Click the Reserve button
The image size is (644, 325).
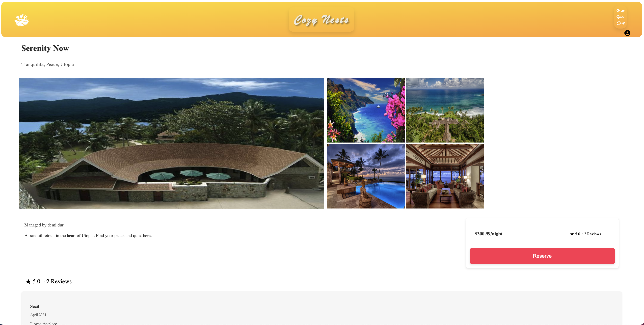542,256
